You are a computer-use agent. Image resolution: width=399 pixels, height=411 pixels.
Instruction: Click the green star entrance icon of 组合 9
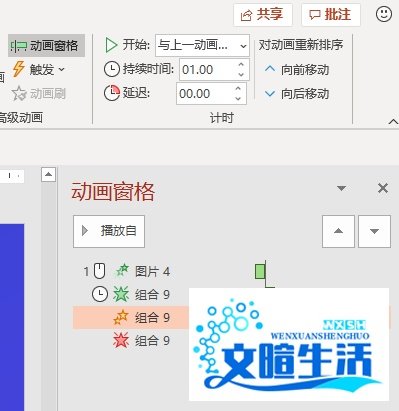121,294
